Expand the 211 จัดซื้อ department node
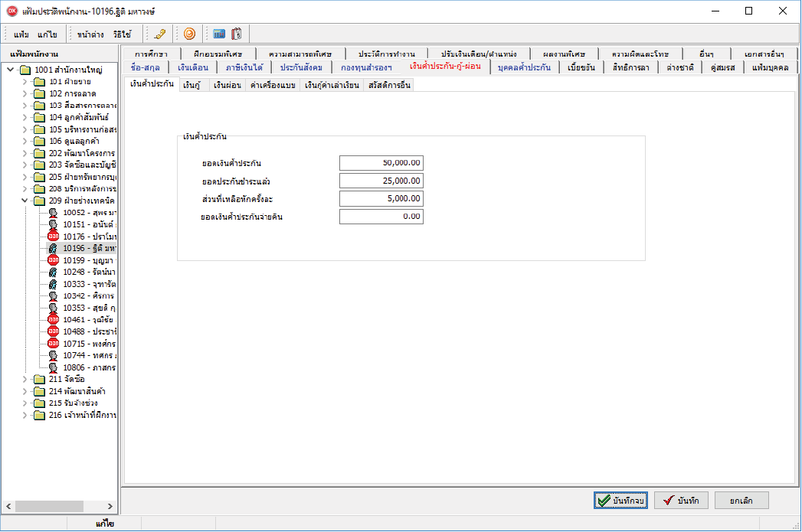 click(x=25, y=379)
